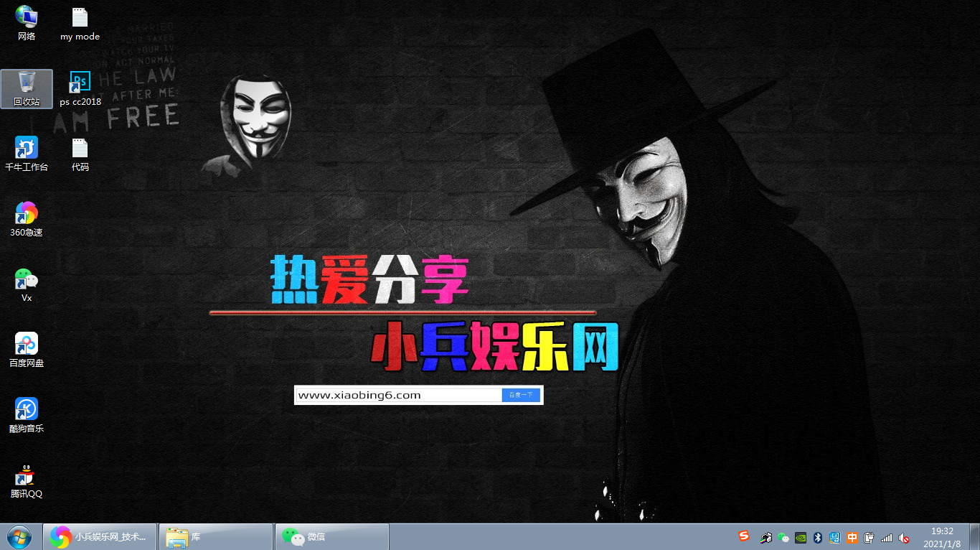Open the 千牛工作台 shortcut
Viewport: 980px width, 550px height.
(27, 154)
